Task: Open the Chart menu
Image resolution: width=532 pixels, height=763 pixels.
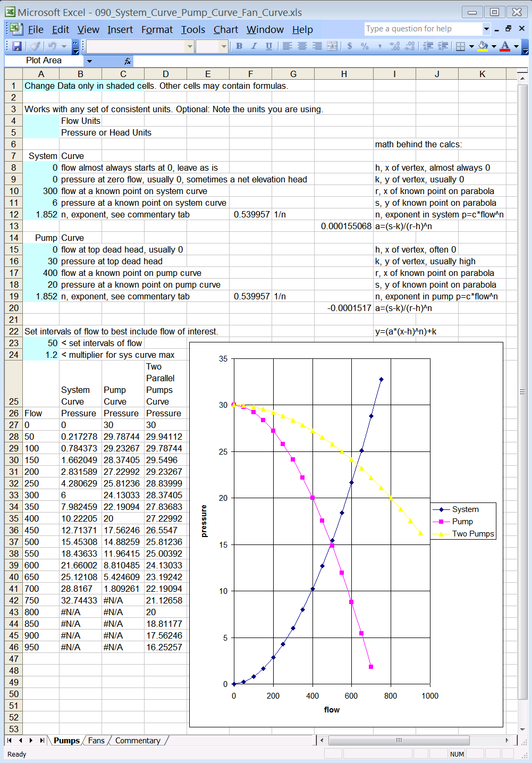Action: pyautogui.click(x=226, y=29)
